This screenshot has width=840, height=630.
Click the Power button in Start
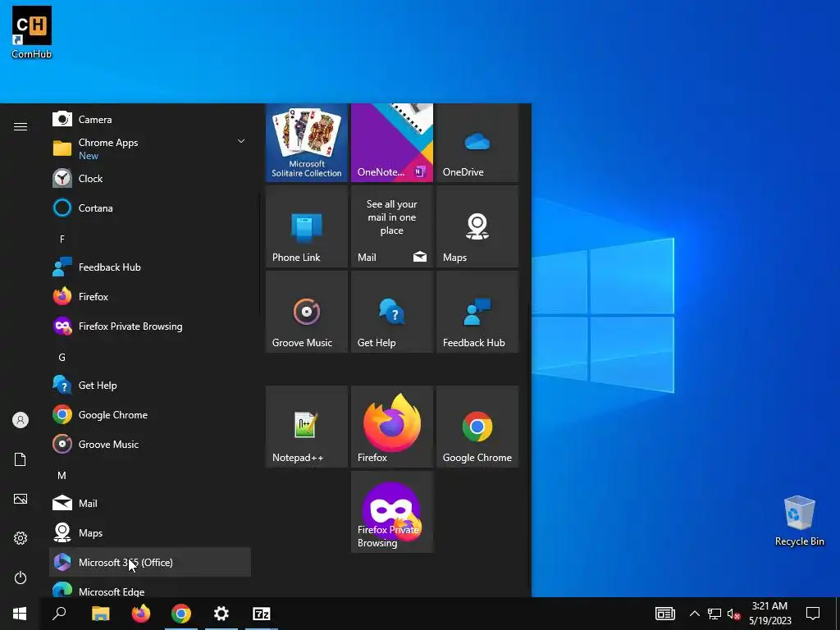(21, 577)
